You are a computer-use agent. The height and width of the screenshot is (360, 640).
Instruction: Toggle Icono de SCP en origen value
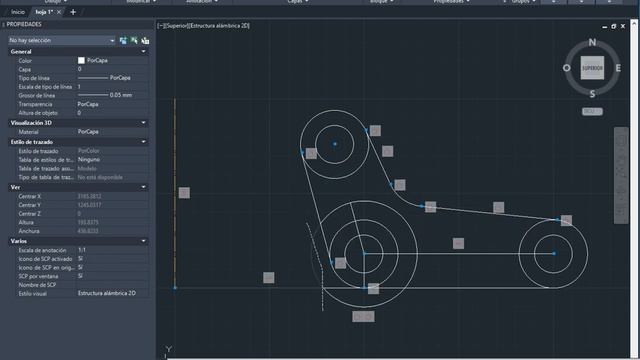(x=112, y=267)
